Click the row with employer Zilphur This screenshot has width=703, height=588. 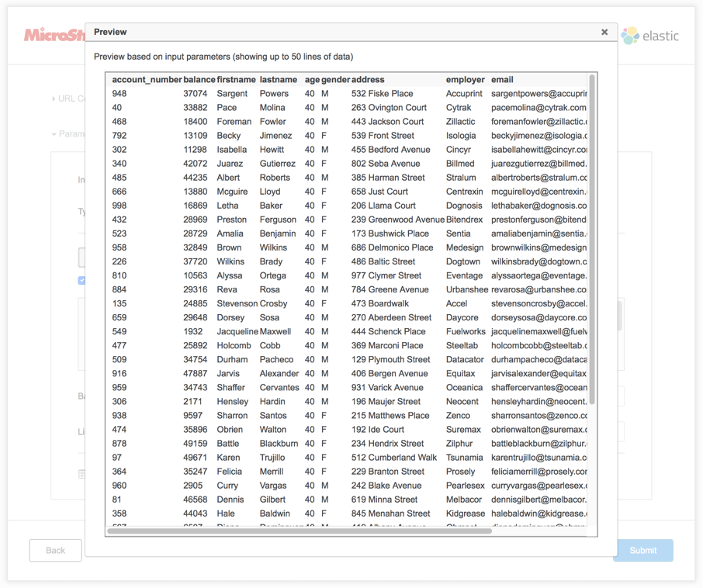point(310,443)
